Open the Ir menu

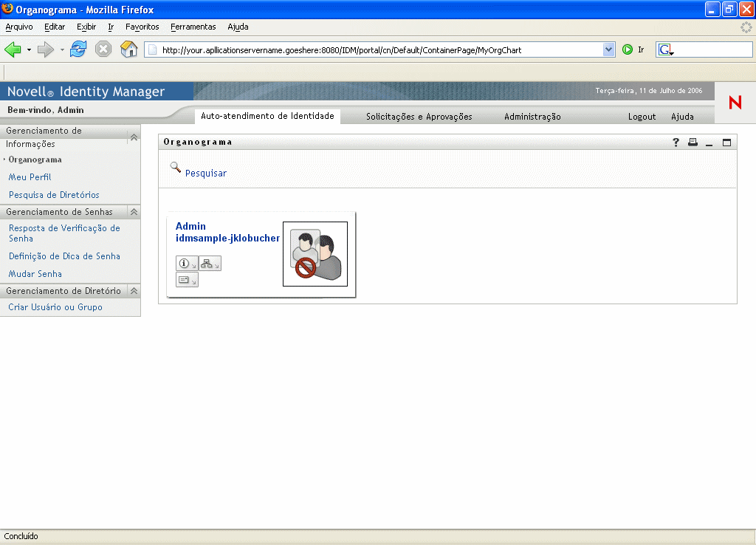(111, 27)
